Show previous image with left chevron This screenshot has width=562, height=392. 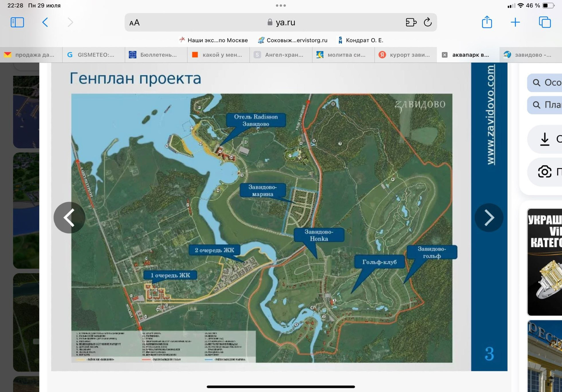(x=69, y=218)
